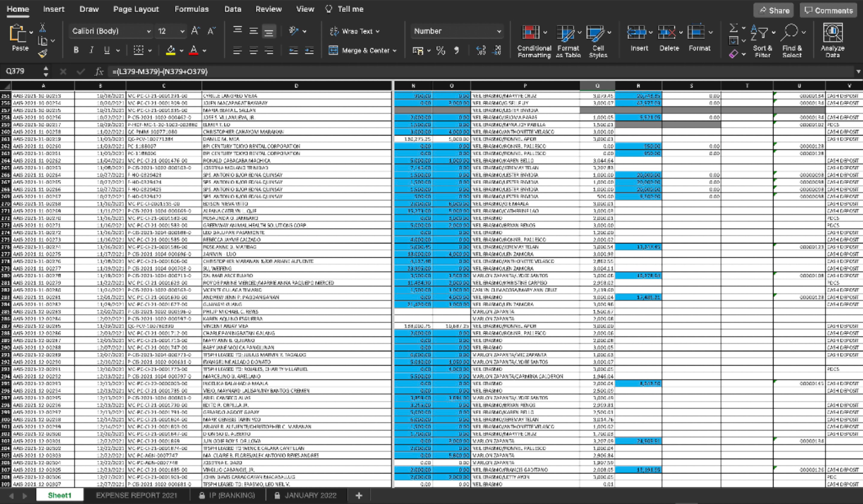Switch to the Formulas ribbon tab
This screenshot has width=863, height=504.
point(191,9)
